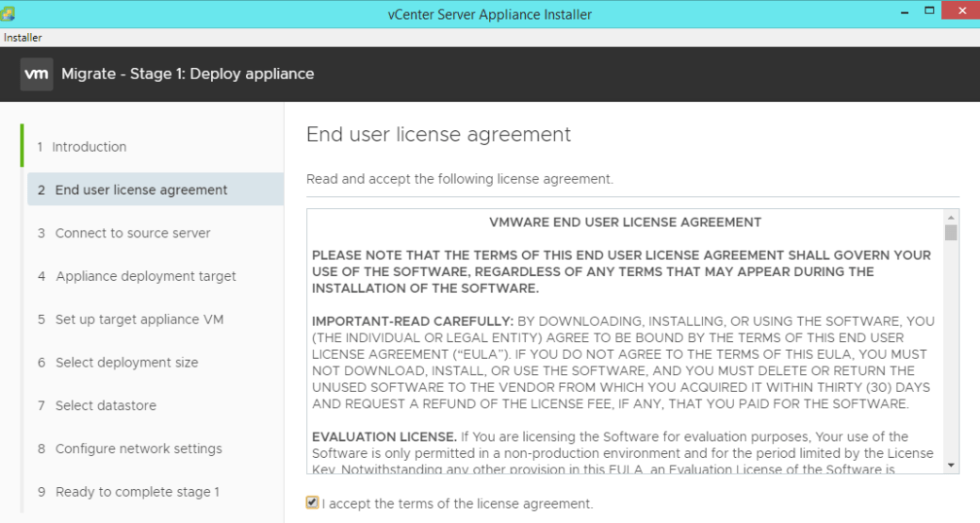
Task: Click the installer app icon in title bar
Action: 9,13
